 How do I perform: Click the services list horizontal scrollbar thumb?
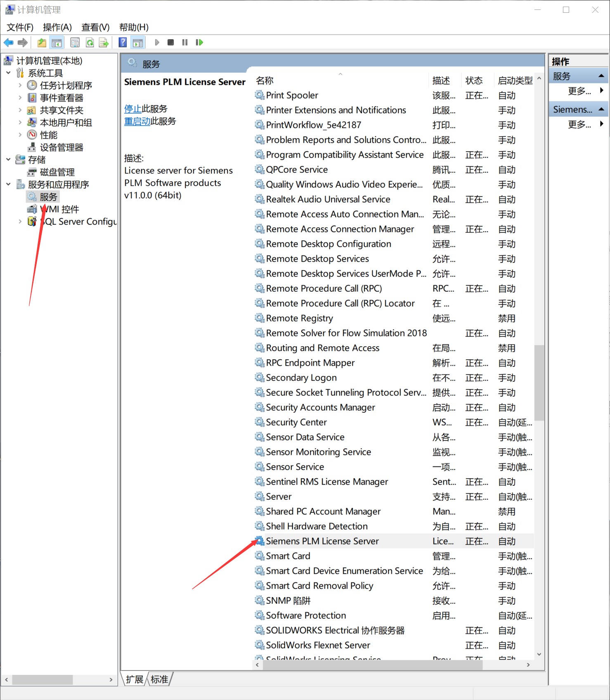coord(373,665)
